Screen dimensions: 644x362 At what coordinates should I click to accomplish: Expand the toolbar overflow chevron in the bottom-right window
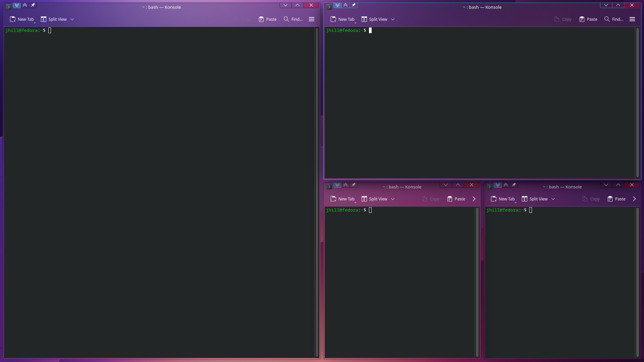(634, 199)
